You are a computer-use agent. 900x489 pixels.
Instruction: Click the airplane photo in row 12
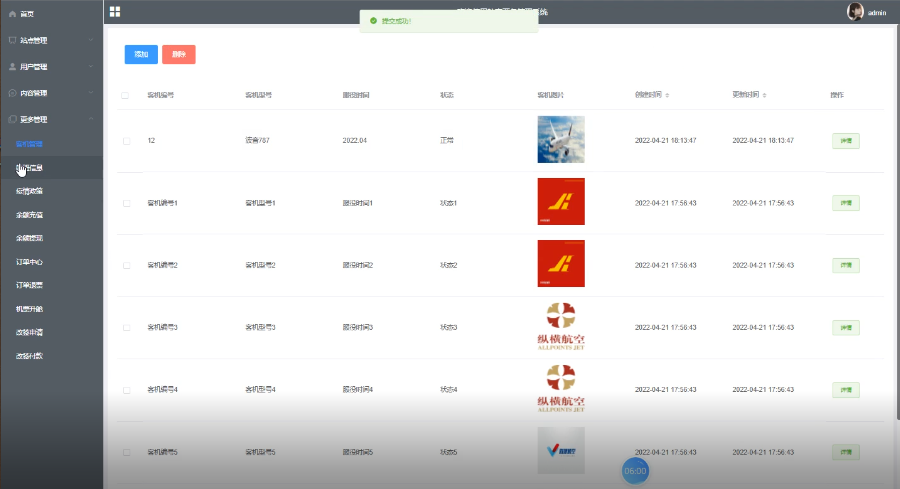pos(561,139)
